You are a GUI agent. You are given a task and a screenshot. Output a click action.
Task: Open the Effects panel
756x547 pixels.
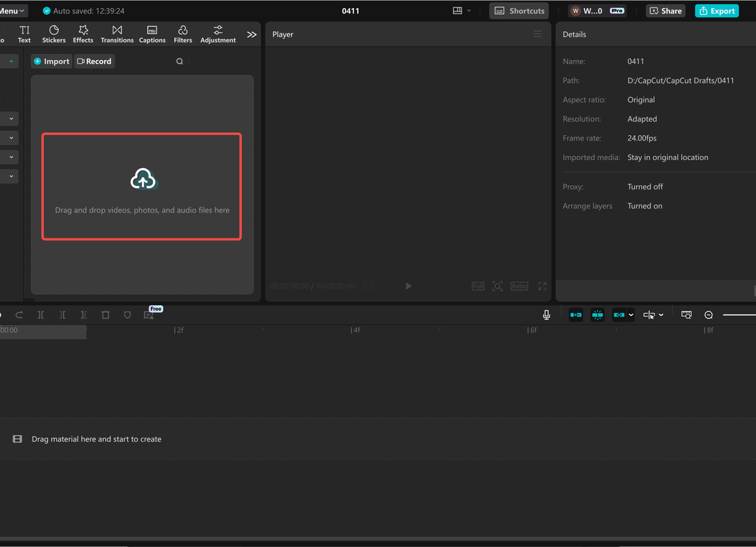tap(83, 34)
